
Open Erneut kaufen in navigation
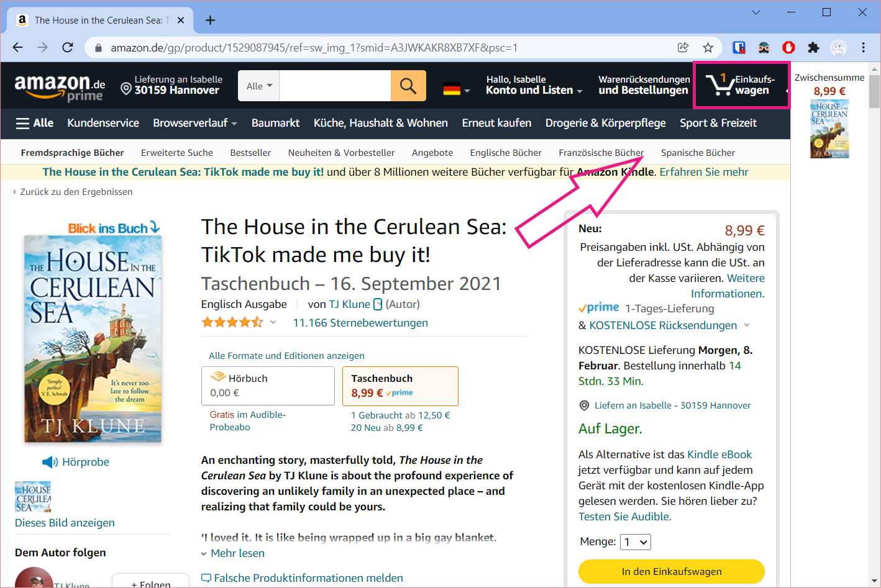click(496, 123)
